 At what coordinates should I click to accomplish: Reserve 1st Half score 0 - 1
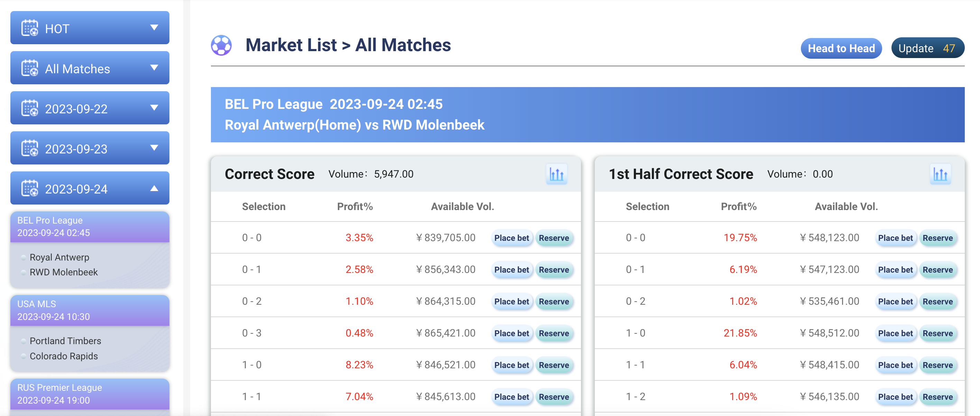point(938,270)
